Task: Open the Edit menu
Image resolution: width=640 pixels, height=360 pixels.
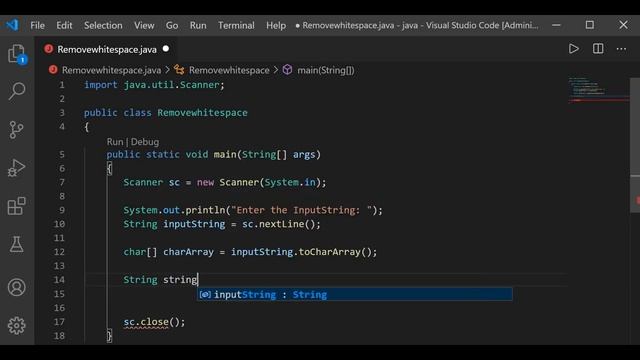Action: pos(64,25)
